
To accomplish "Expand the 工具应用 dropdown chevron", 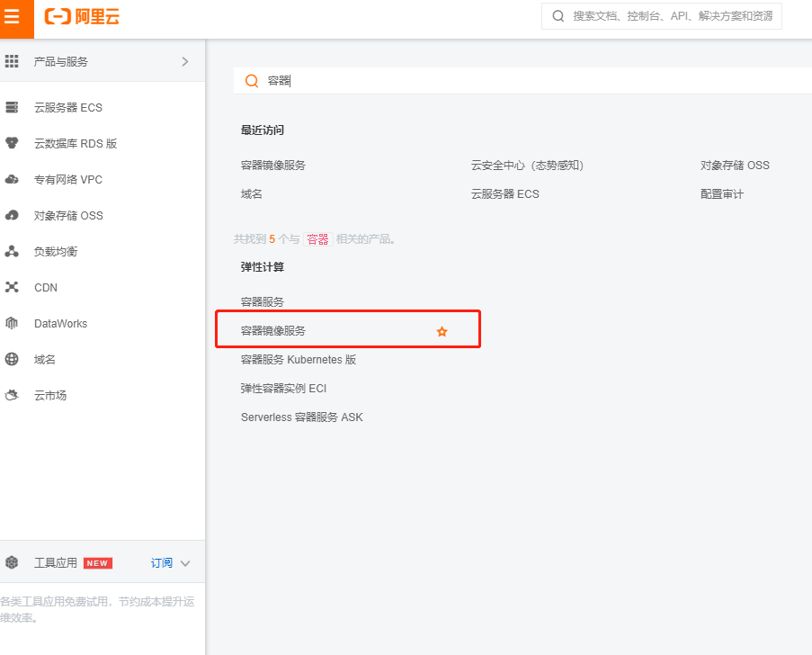I will click(185, 563).
